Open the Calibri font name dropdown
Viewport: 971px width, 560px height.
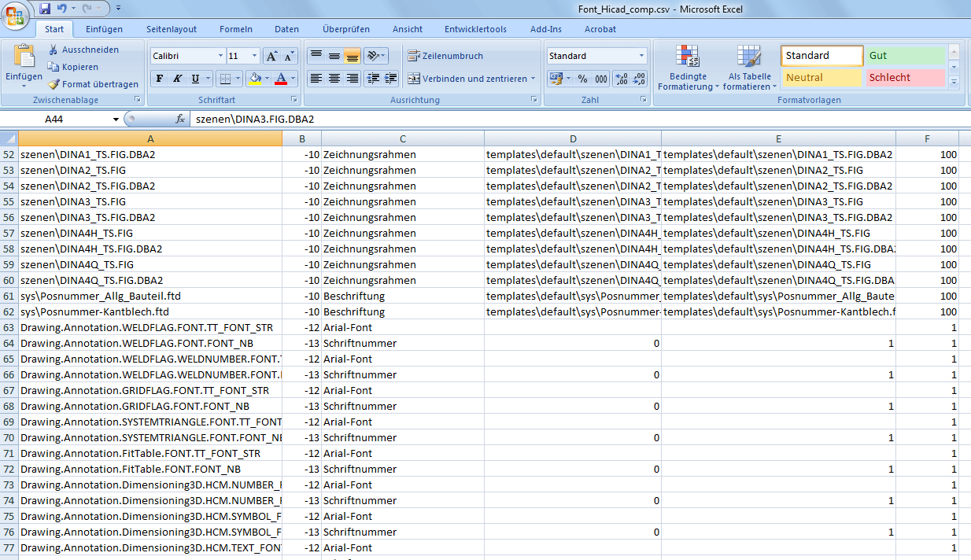[220, 57]
